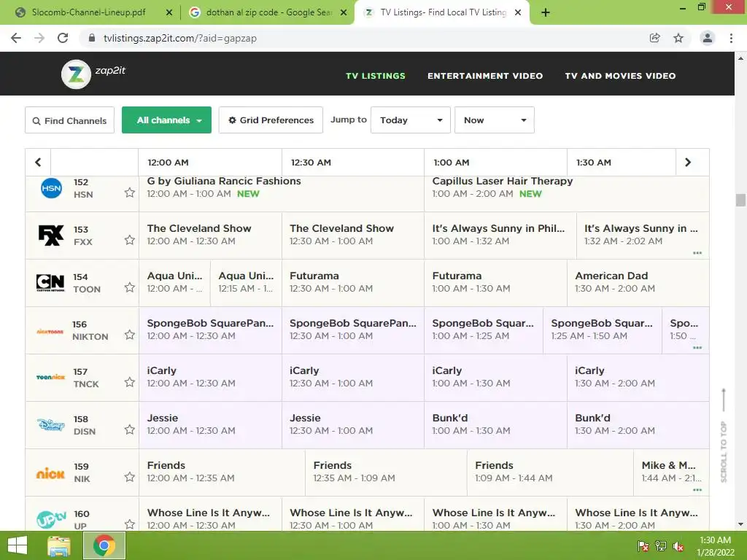Open the Nicktoons channel logo
This screenshot has height=560, width=747.
coord(50,332)
